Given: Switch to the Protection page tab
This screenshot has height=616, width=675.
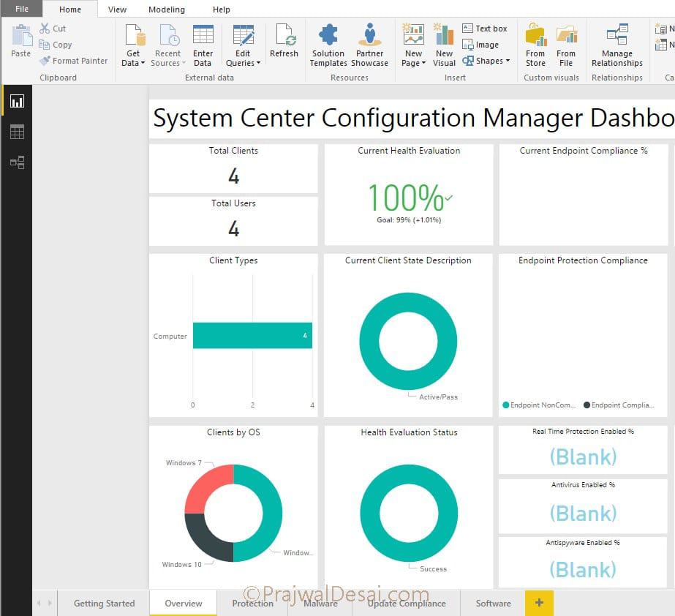Looking at the screenshot, I should [253, 604].
